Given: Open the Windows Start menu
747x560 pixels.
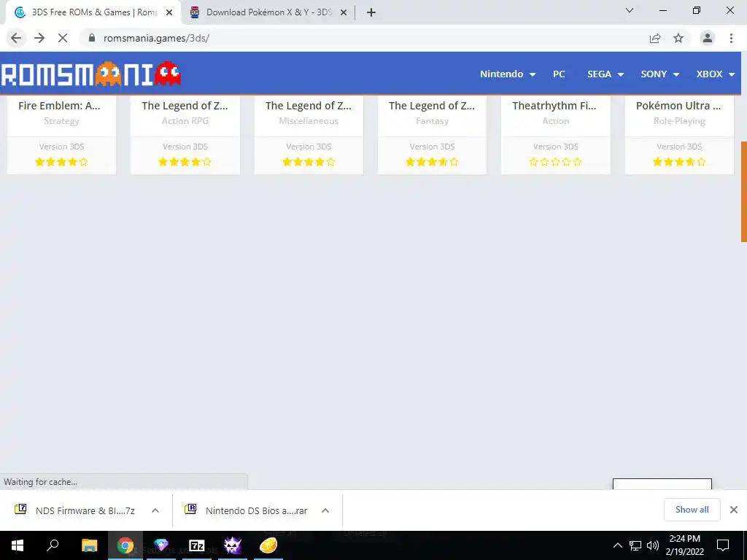Looking at the screenshot, I should (18, 545).
